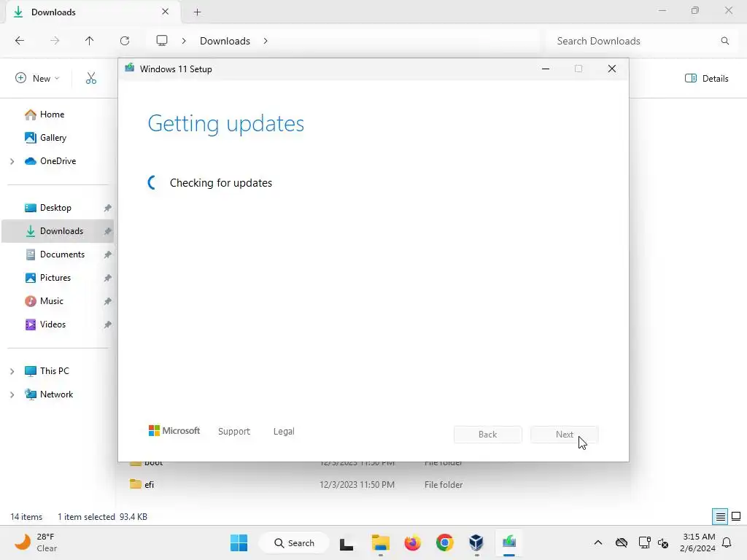Close the Windows 11 Setup window

612,69
